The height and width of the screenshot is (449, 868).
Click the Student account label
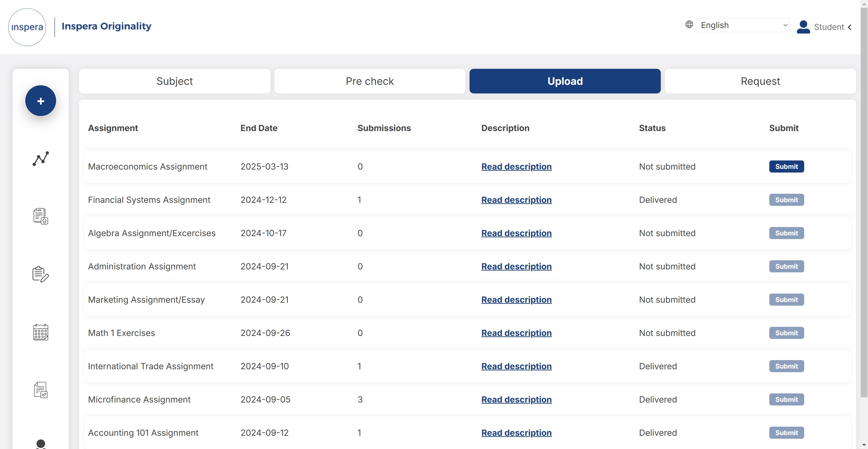pos(829,27)
